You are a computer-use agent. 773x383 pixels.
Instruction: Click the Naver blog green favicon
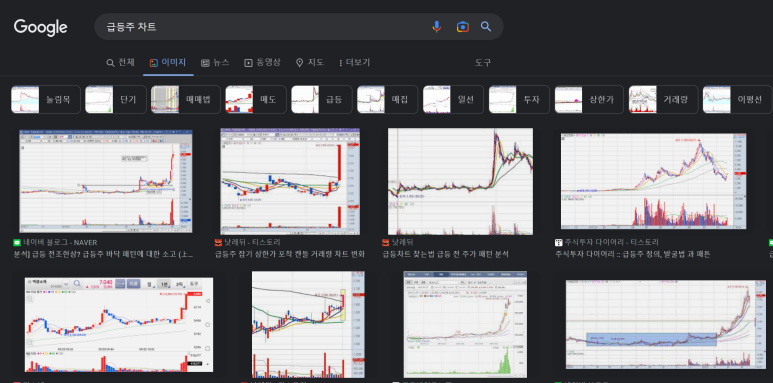coord(17,243)
